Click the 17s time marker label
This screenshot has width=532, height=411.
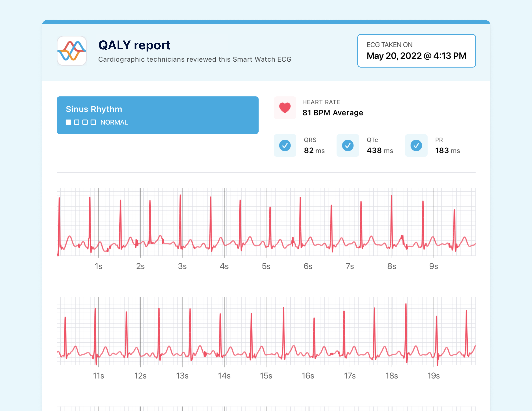(x=350, y=376)
